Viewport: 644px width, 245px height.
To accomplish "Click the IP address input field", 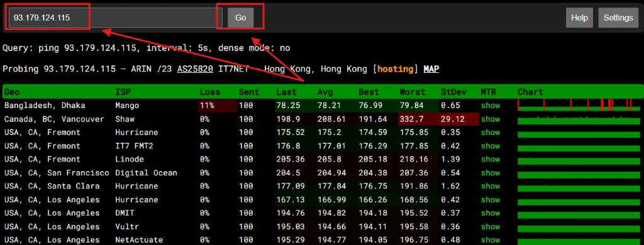I will [x=116, y=18].
